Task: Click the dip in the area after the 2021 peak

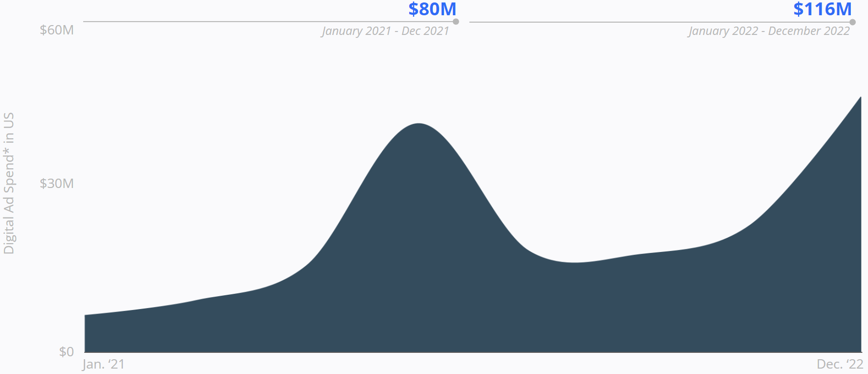Action: tap(574, 263)
